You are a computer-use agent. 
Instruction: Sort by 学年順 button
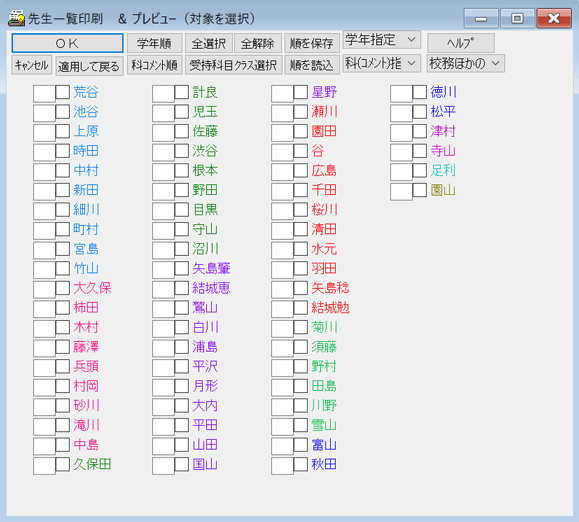pyautogui.click(x=154, y=43)
